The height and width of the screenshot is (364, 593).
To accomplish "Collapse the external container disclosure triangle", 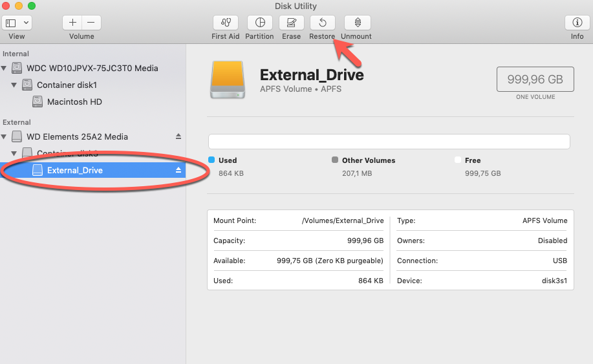I will click(x=14, y=153).
